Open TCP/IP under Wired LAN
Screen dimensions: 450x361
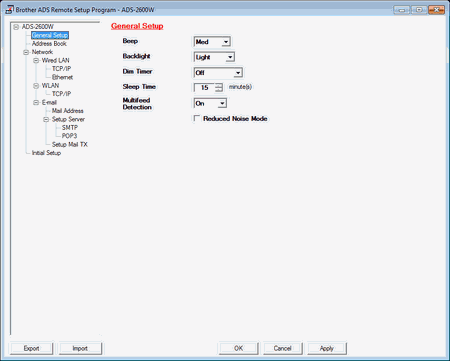pyautogui.click(x=61, y=69)
